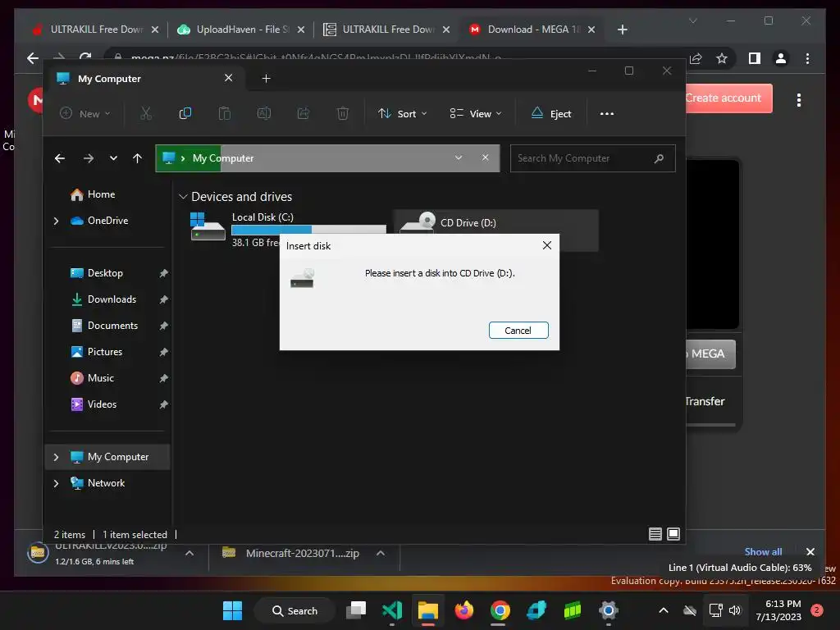Add a new File Explorer tab
Image resolution: width=840 pixels, height=630 pixels.
pos(267,79)
